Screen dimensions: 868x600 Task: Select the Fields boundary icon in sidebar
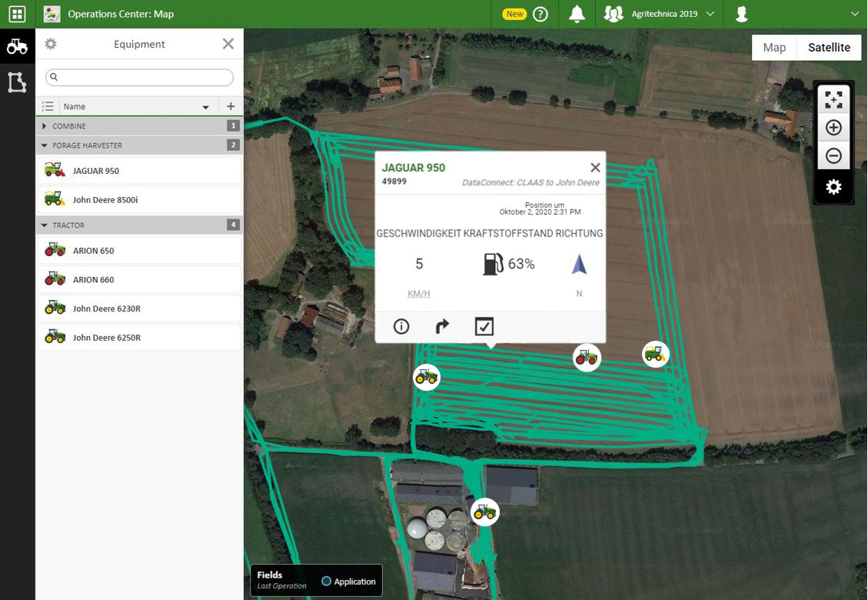pyautogui.click(x=17, y=82)
